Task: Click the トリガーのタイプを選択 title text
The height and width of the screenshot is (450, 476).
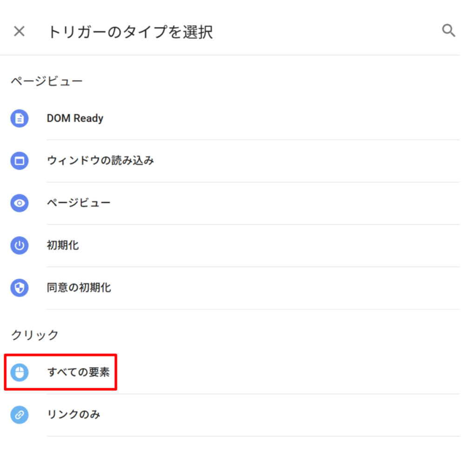Action: coord(130,32)
